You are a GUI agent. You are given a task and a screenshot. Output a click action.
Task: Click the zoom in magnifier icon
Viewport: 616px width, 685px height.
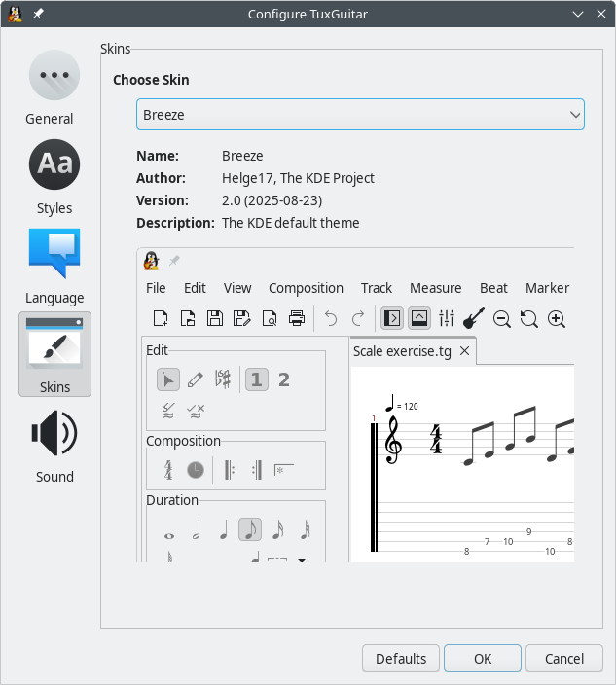click(x=557, y=318)
